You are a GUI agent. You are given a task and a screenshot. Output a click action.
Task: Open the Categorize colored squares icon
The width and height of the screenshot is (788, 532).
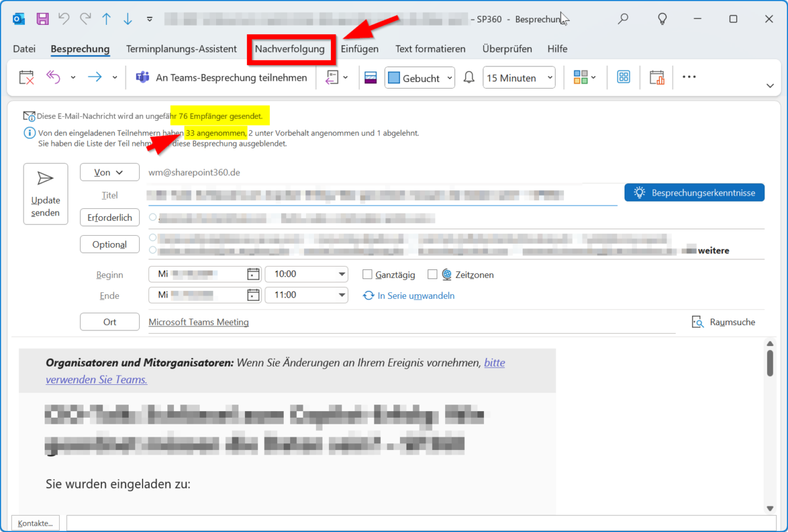(580, 78)
